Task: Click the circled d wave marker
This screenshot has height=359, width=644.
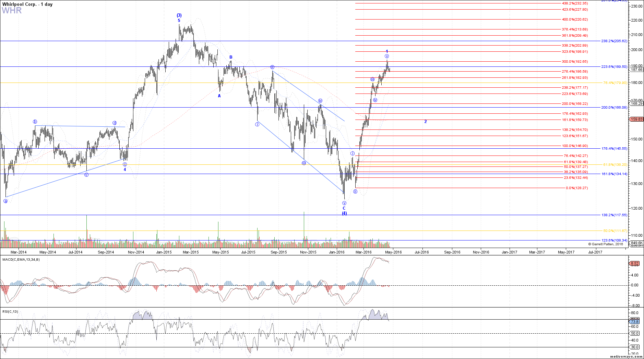Action: pyautogui.click(x=115, y=123)
